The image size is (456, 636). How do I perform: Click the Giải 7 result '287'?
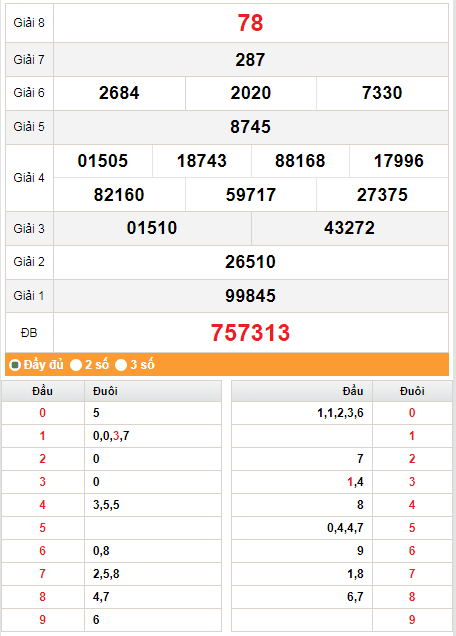250,60
